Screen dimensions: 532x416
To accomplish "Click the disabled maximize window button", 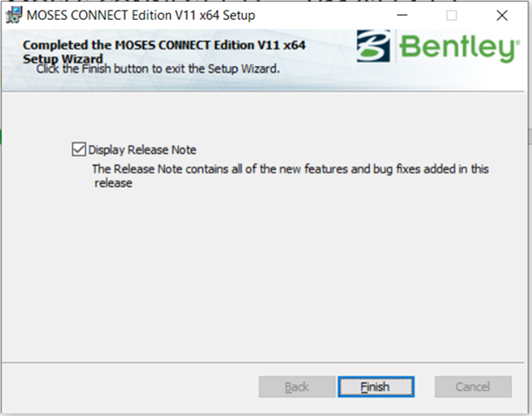I will pos(451,16).
